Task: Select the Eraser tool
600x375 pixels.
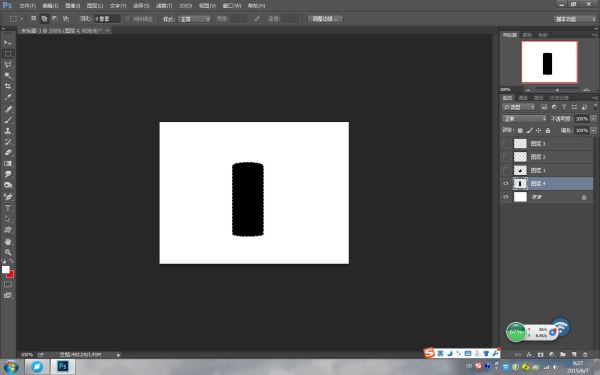Action: [x=8, y=152]
